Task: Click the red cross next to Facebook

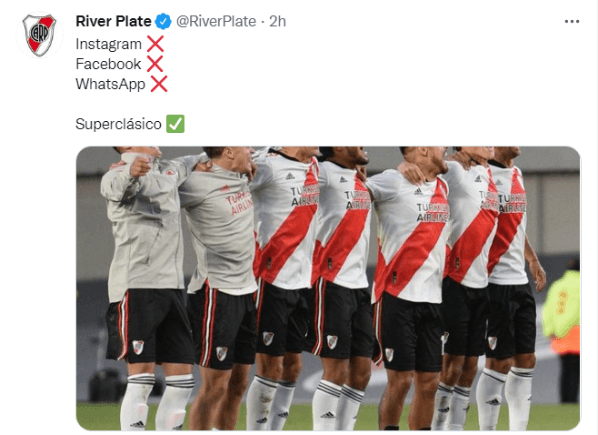Action: (154, 64)
